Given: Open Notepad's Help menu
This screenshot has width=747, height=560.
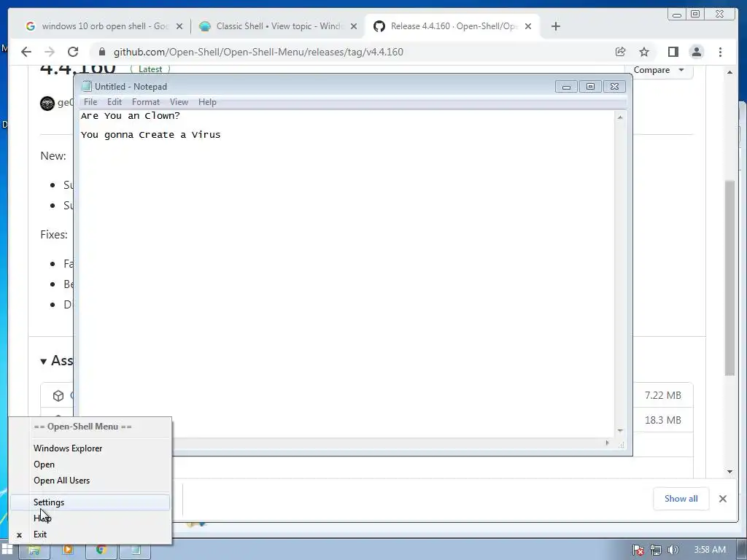Looking at the screenshot, I should [207, 102].
